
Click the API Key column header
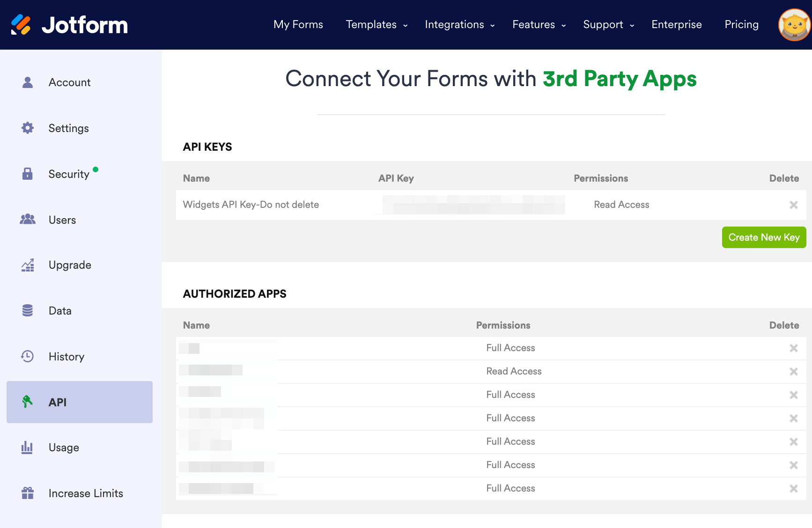pyautogui.click(x=396, y=178)
